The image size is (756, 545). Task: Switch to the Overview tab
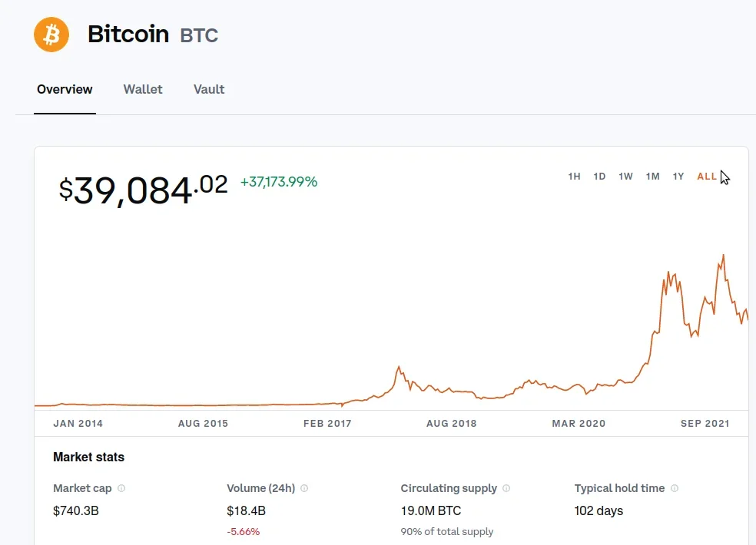pyautogui.click(x=65, y=90)
